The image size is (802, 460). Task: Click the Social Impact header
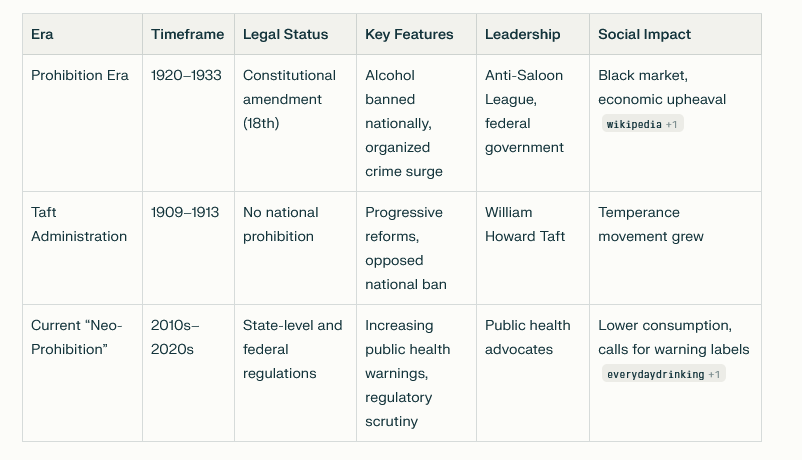(x=675, y=34)
